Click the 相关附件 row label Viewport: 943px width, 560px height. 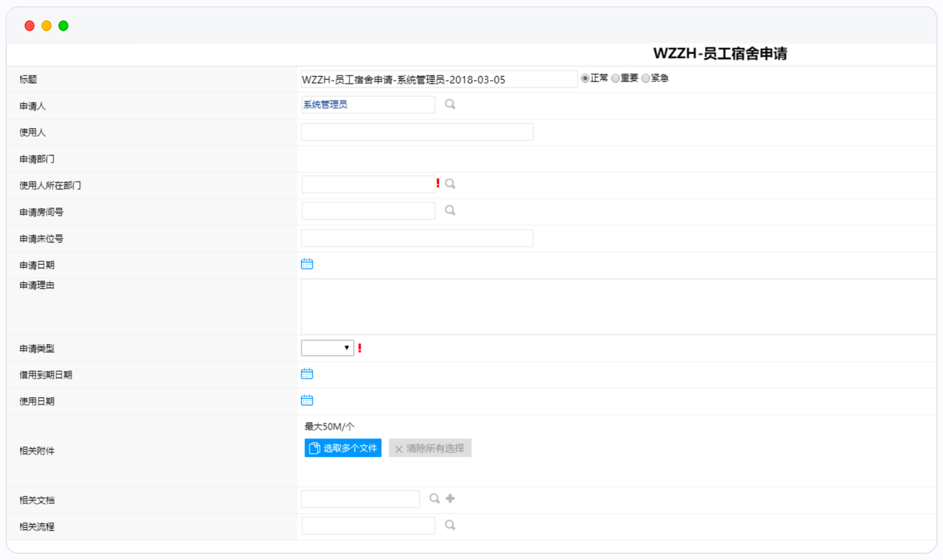[37, 451]
